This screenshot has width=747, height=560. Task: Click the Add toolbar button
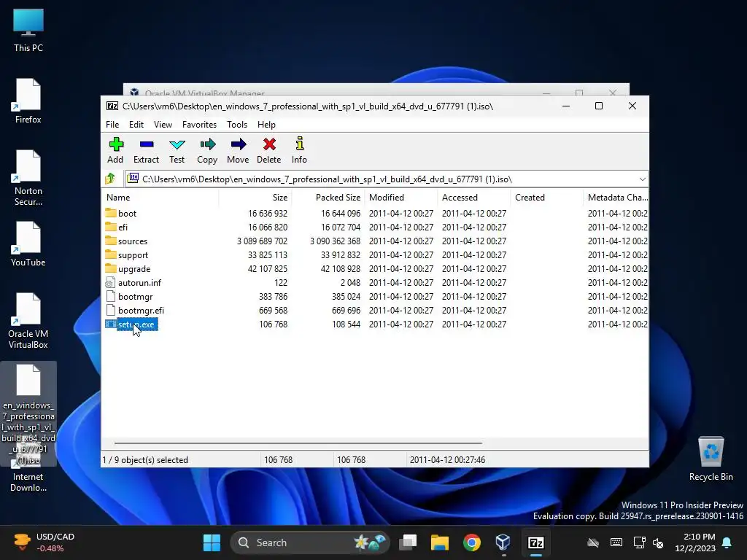(x=115, y=150)
